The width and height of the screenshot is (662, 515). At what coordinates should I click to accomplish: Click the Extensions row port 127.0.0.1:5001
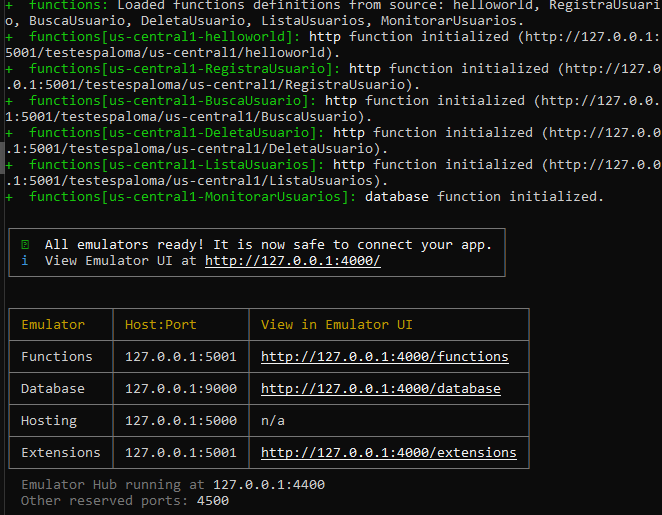(181, 453)
